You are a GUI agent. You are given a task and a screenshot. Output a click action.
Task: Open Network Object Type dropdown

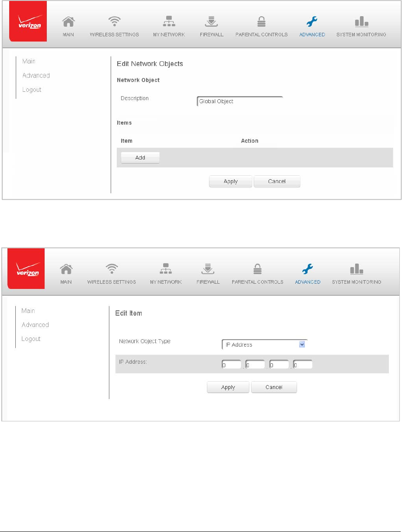pos(265,344)
